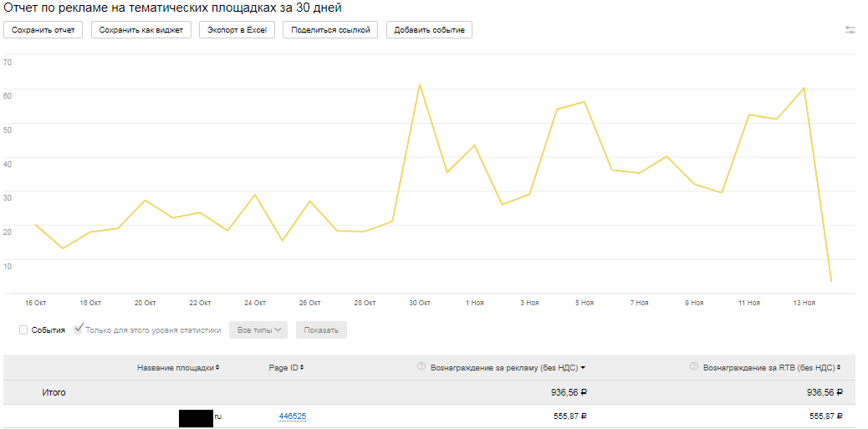Open Page ID link 446525

coord(292,416)
